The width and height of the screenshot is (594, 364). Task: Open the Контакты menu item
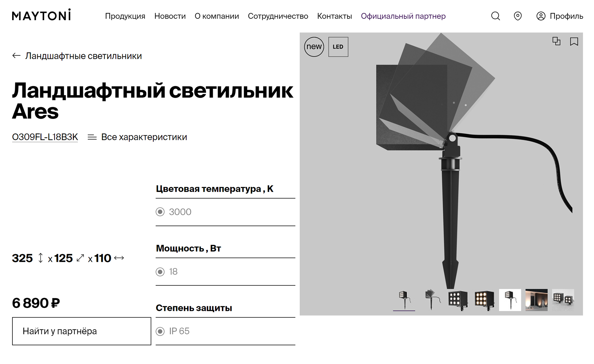[x=335, y=16]
